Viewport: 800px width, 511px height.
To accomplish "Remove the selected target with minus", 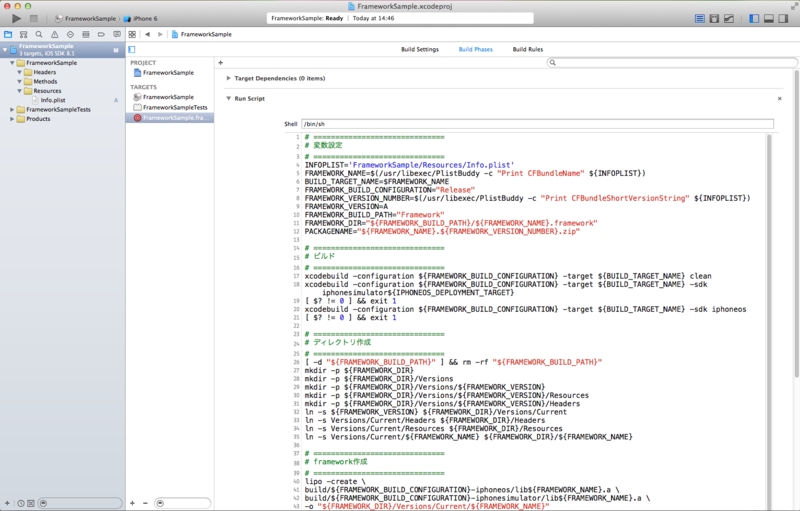I will point(145,503).
